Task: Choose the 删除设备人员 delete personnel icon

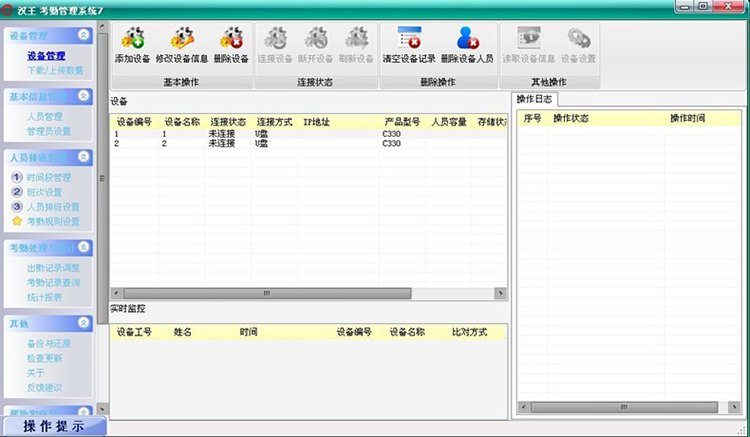Action: click(467, 38)
